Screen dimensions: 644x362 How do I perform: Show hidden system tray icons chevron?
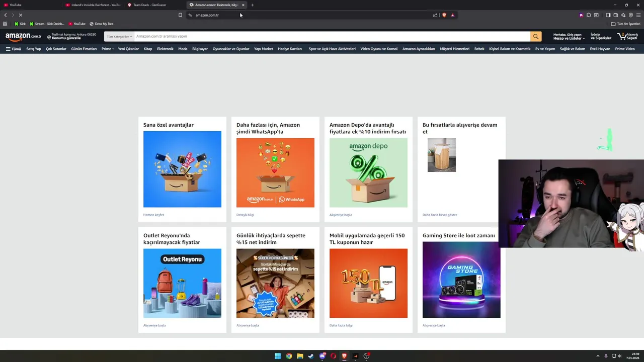click(x=598, y=356)
